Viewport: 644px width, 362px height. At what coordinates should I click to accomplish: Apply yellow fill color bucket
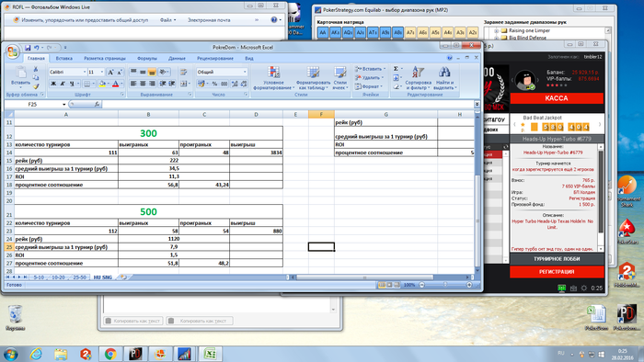tap(102, 84)
